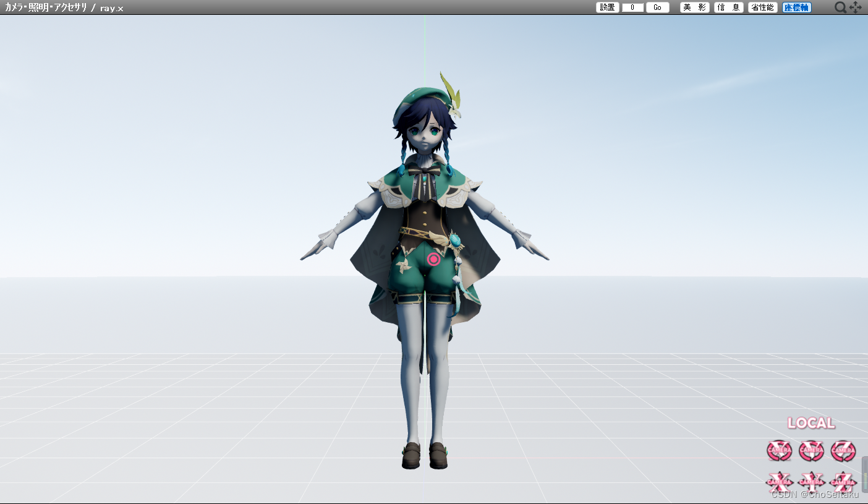Click the Go button
This screenshot has height=504, width=868.
658,7
